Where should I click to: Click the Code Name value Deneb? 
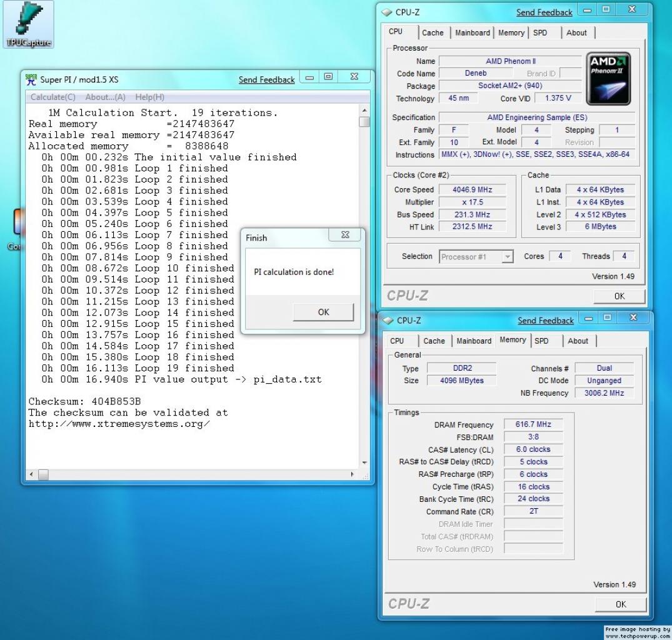(x=475, y=73)
